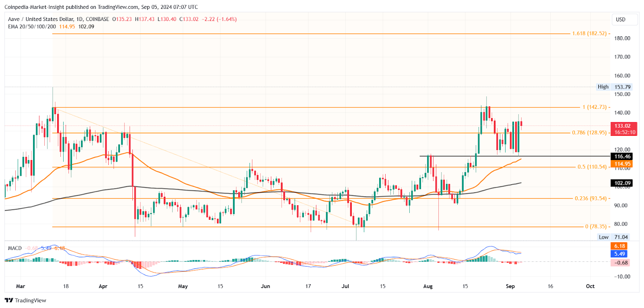Viewport: 644px width, 308px height.
Task: Click the Mar date on time axis
Action: (21, 286)
